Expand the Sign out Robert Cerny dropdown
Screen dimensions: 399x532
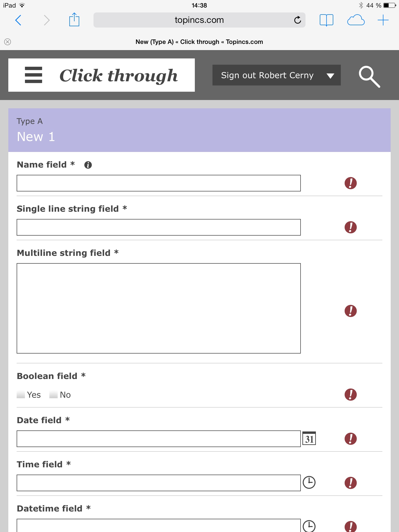[330, 76]
